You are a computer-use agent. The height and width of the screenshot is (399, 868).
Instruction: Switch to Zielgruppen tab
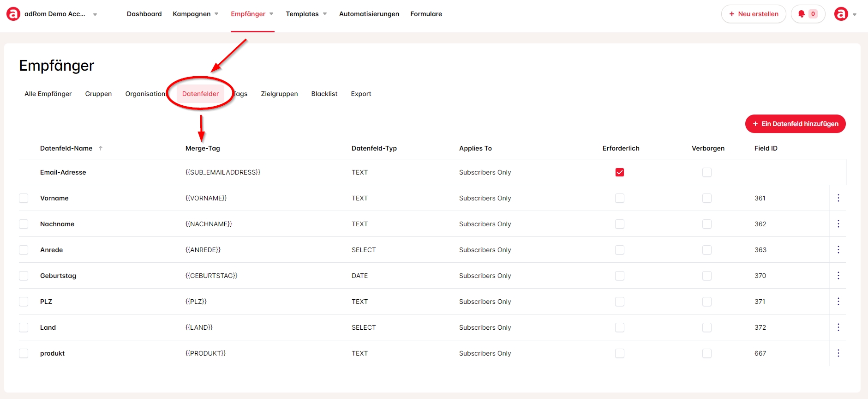click(279, 94)
